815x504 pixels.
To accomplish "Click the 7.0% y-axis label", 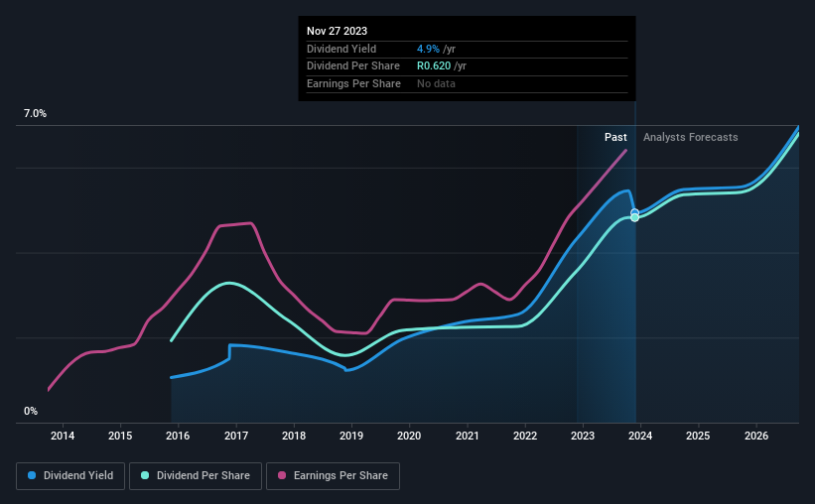I will (x=35, y=113).
